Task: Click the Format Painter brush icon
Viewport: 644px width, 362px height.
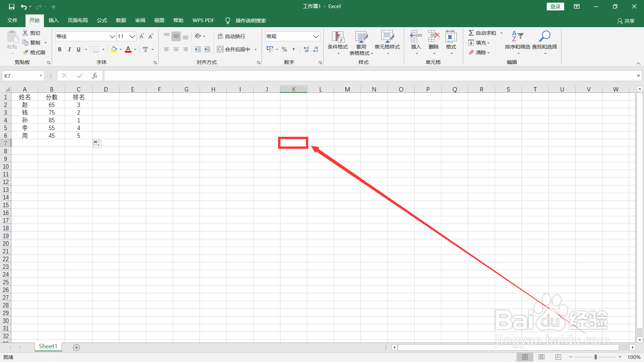Action: tap(26, 52)
